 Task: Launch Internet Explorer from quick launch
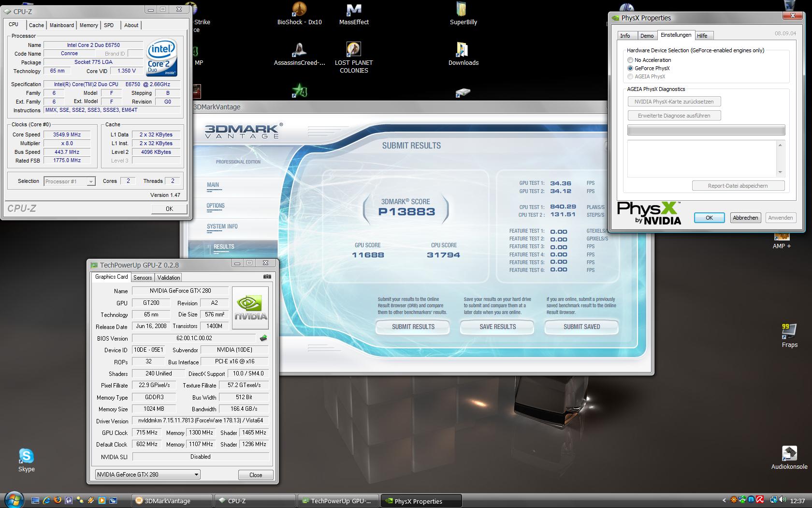[x=46, y=500]
